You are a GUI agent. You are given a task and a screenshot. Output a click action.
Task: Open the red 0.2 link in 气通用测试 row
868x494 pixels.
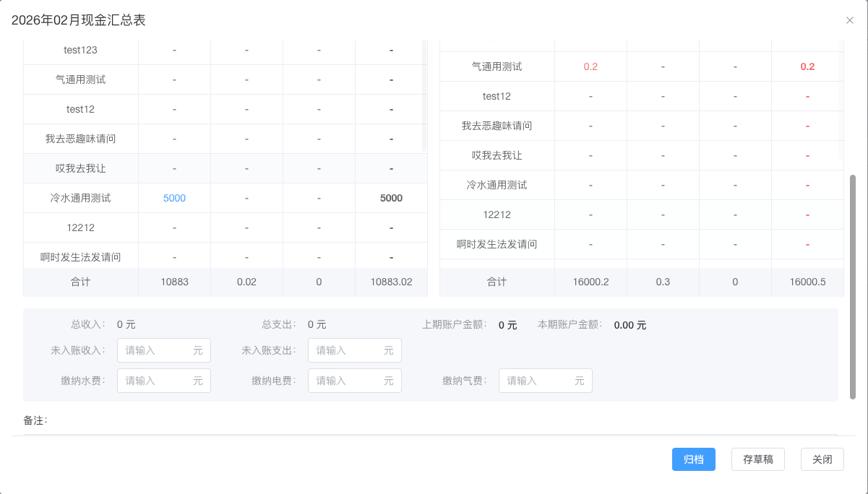point(590,66)
